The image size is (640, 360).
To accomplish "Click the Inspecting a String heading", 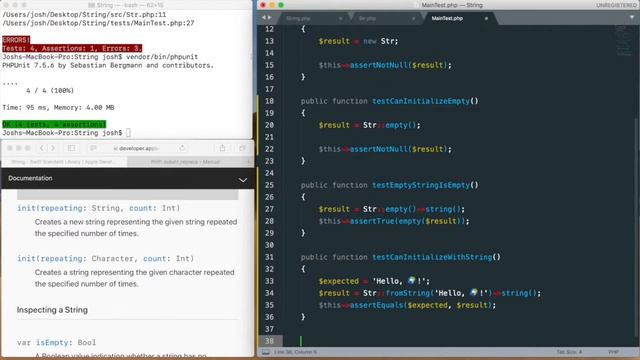I will point(52,310).
